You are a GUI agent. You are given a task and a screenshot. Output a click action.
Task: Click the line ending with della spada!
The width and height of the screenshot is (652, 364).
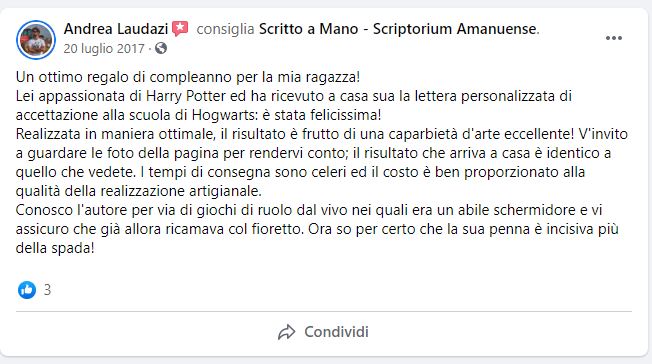coord(55,248)
